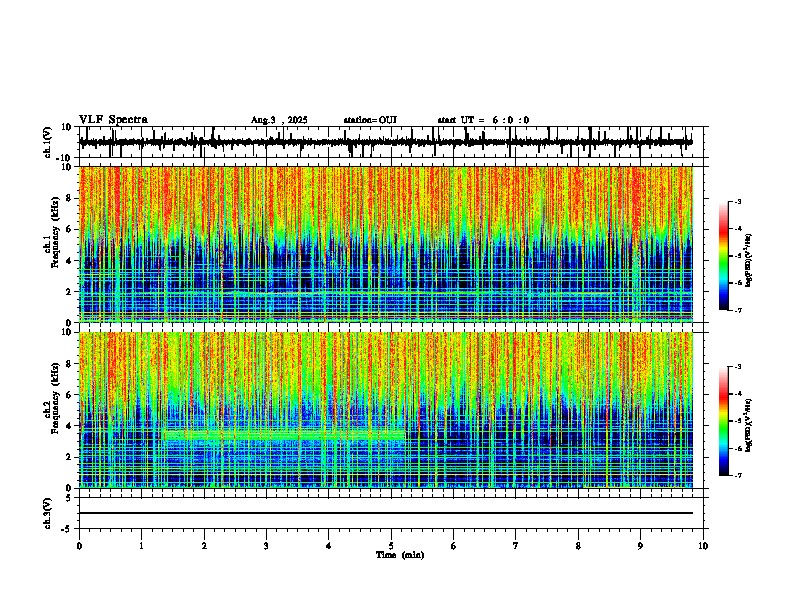Click the ch.2 color bar label 'log(PSD)(V²/Hz)'
Viewport: 792px width, 612px height.
[x=749, y=425]
